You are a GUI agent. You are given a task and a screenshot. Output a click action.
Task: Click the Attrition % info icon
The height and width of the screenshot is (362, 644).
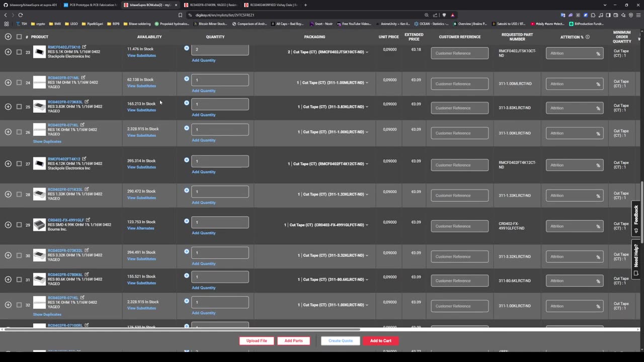587,37
